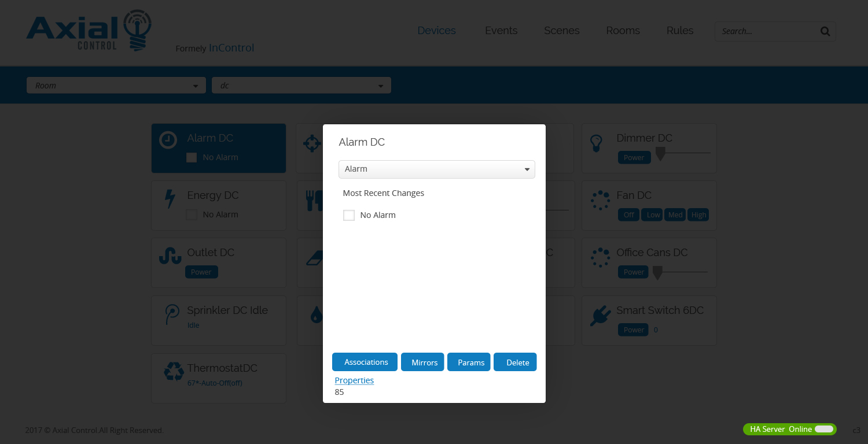The height and width of the screenshot is (444, 868).
Task: Click the fork and knife device icon
Action: 314,201
